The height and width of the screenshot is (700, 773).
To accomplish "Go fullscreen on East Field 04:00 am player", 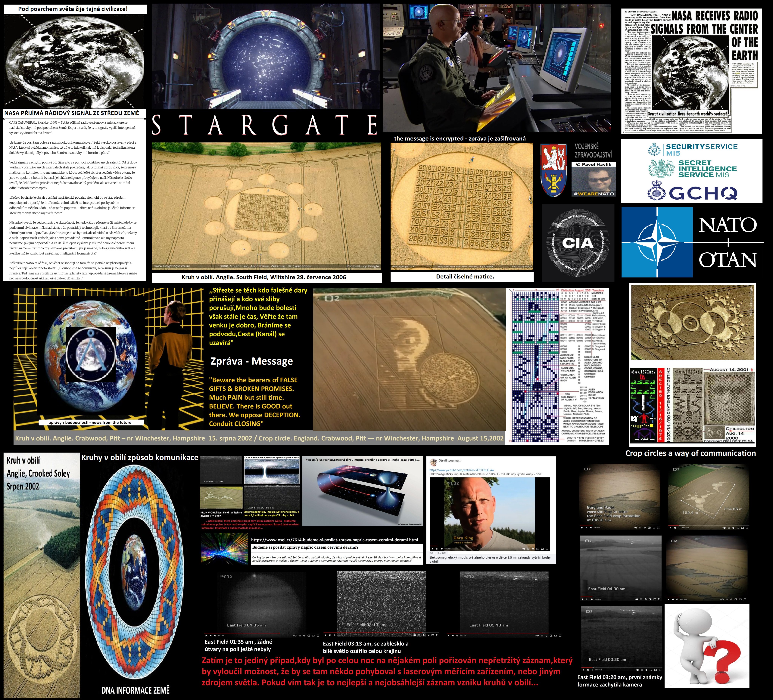I will coord(660,599).
